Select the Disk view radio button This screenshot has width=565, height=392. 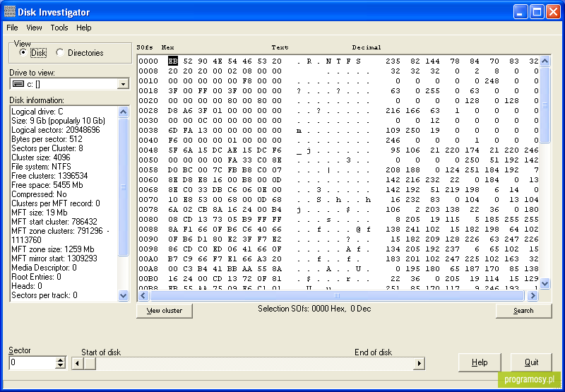(24, 52)
